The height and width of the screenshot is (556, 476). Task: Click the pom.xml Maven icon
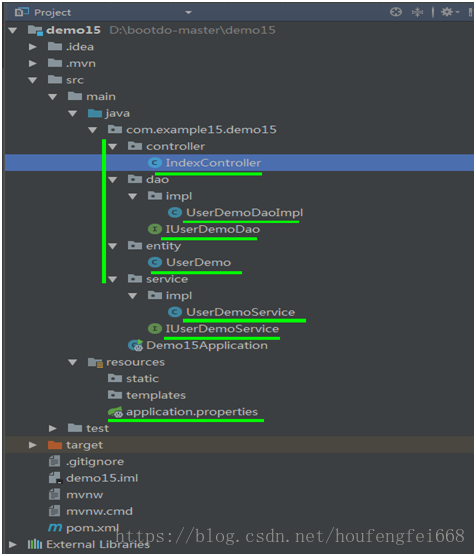point(55,528)
